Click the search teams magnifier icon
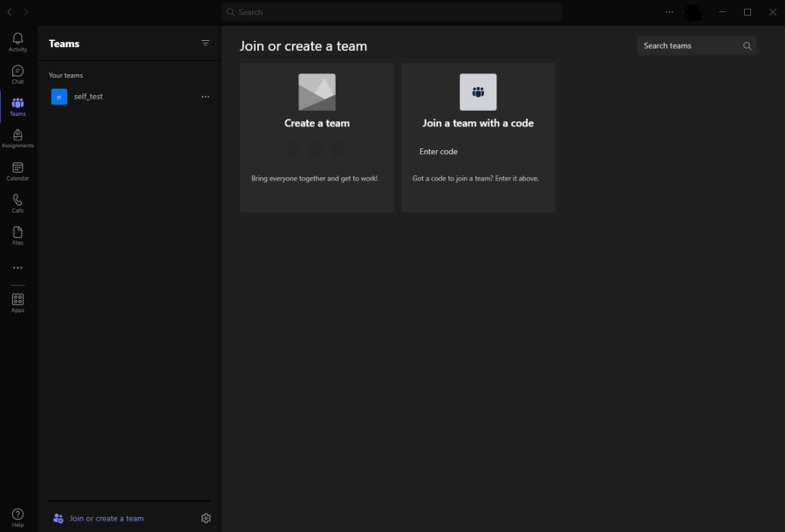Image resolution: width=785 pixels, height=532 pixels. click(x=747, y=46)
